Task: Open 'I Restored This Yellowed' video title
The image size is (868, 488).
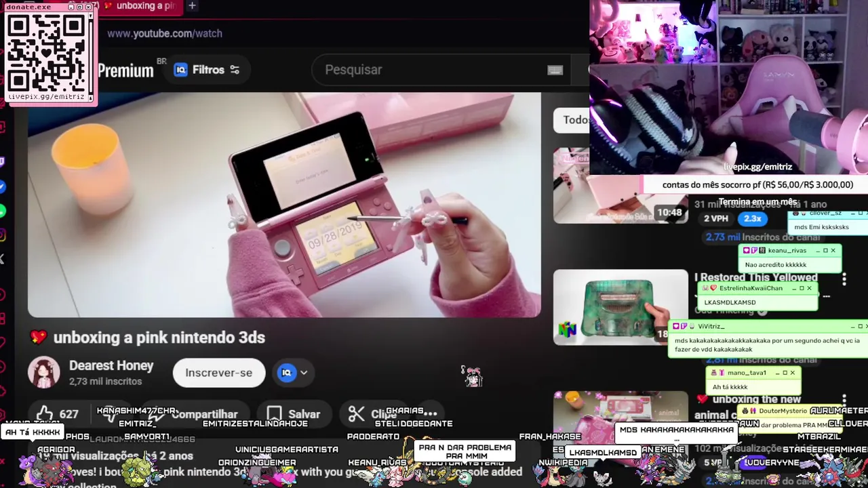Action: pos(755,277)
